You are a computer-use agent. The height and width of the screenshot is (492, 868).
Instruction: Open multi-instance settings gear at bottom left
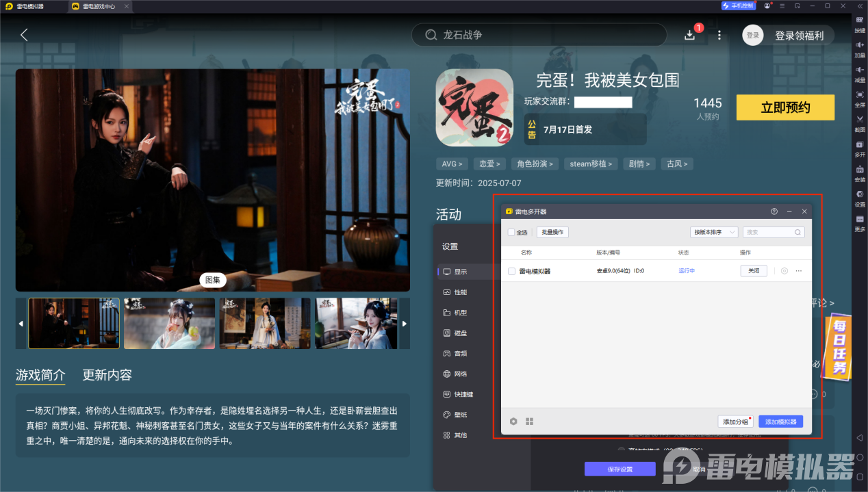pos(513,422)
